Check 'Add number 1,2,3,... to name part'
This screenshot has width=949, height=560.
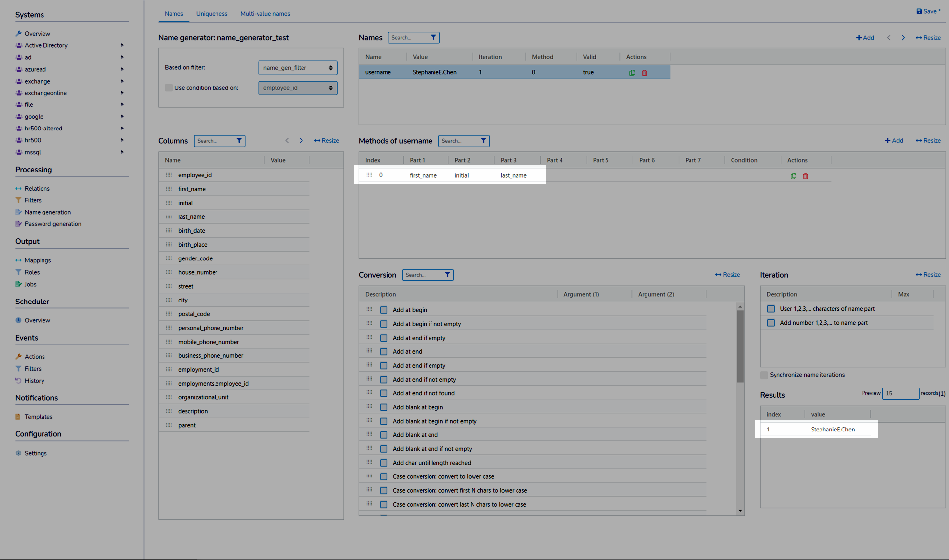coord(771,323)
